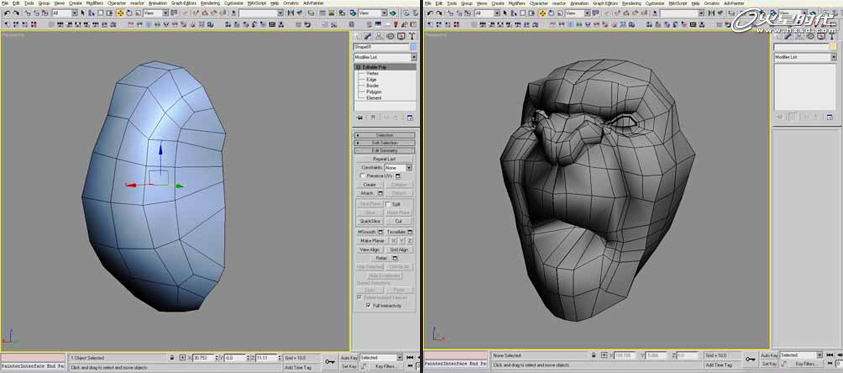Expand the Selection rollout

pyautogui.click(x=384, y=135)
